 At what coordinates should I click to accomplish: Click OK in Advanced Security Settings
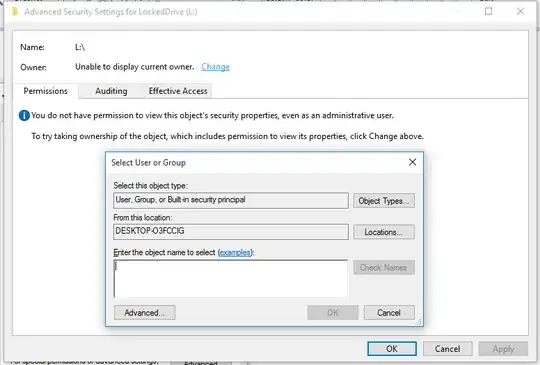(x=392, y=349)
